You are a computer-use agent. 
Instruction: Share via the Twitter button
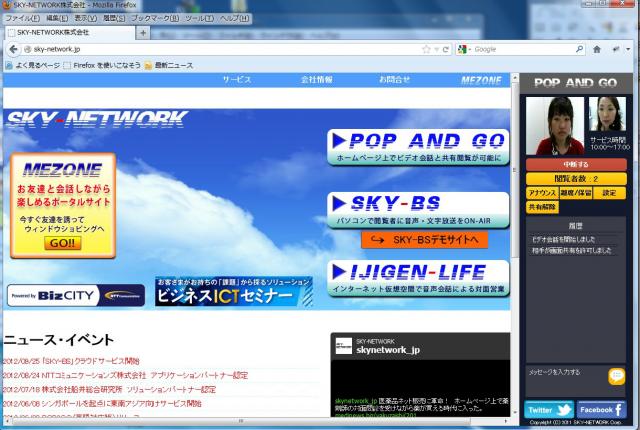549,410
